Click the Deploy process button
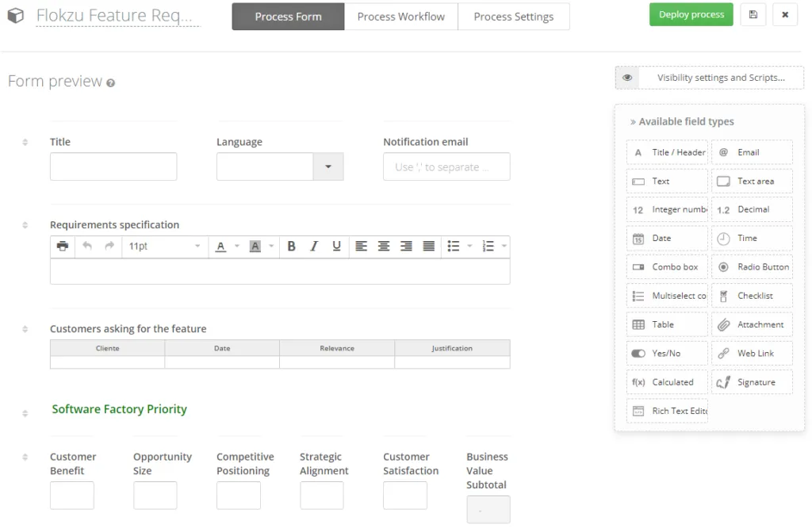The height and width of the screenshot is (532, 812). click(691, 14)
